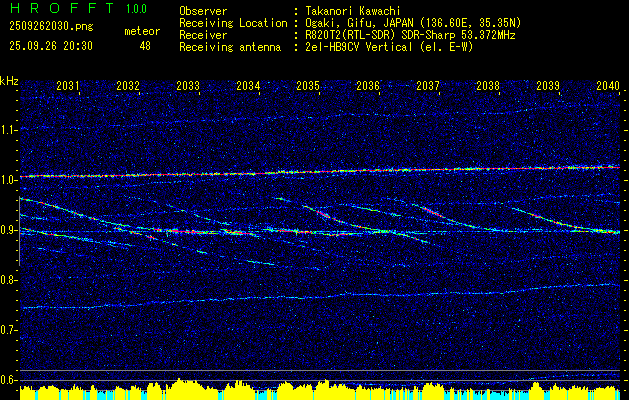Click the 0.6 kHz axis label
This screenshot has width=629, height=400.
9,380
